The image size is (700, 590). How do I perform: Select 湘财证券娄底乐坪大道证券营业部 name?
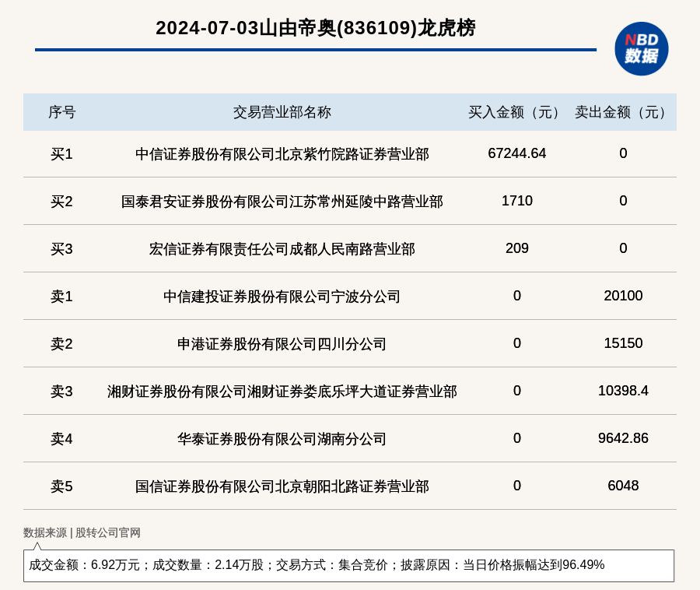coord(282,392)
